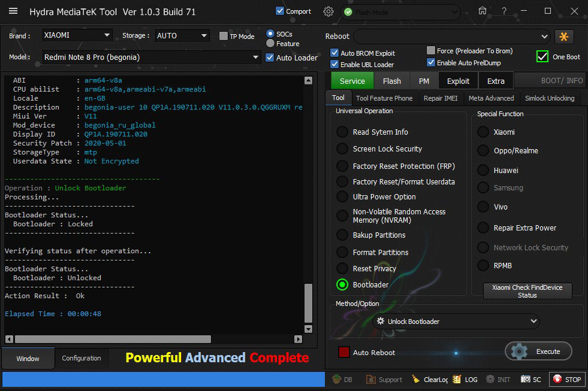Expand the Brand dropdown showing XIAOMI

(x=77, y=36)
